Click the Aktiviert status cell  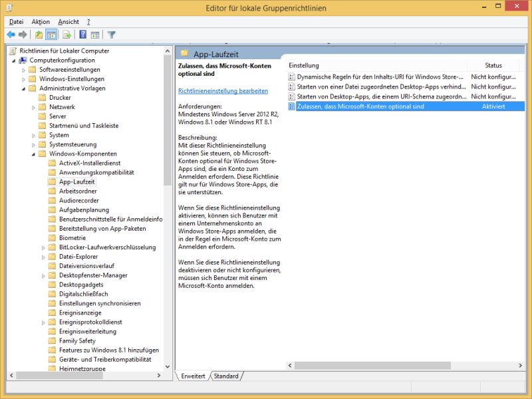493,106
